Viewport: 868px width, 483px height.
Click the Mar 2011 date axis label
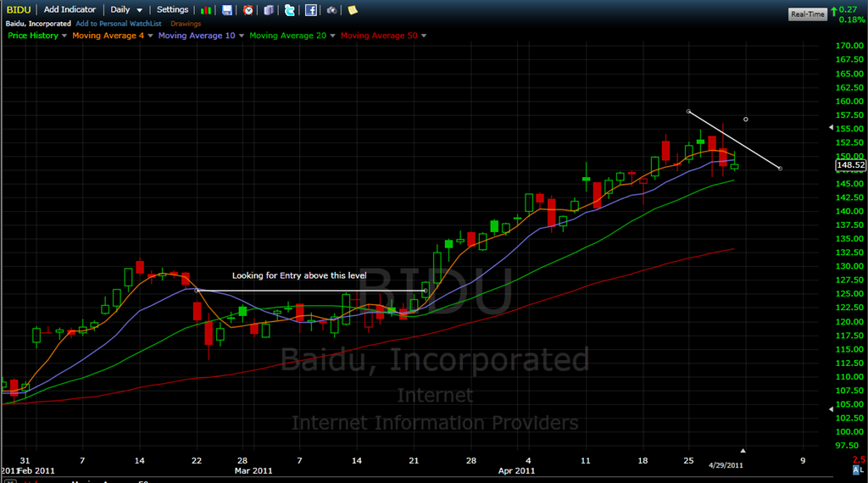tap(253, 471)
